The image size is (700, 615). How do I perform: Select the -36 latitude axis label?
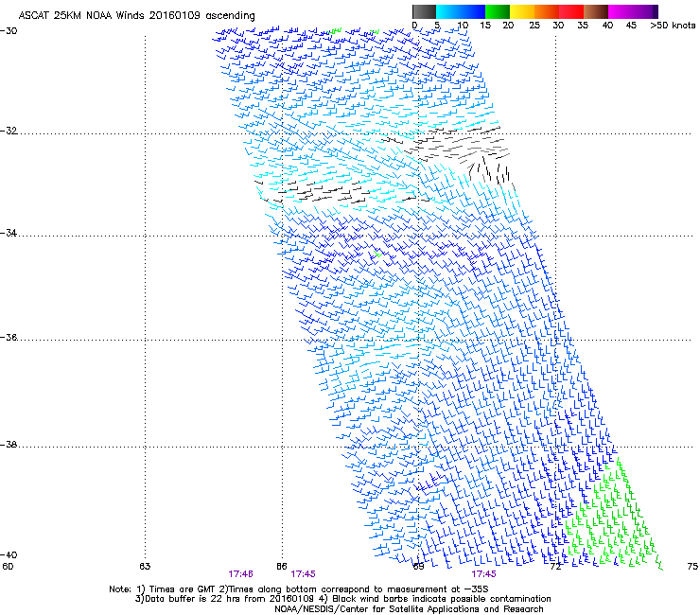tap(9, 337)
